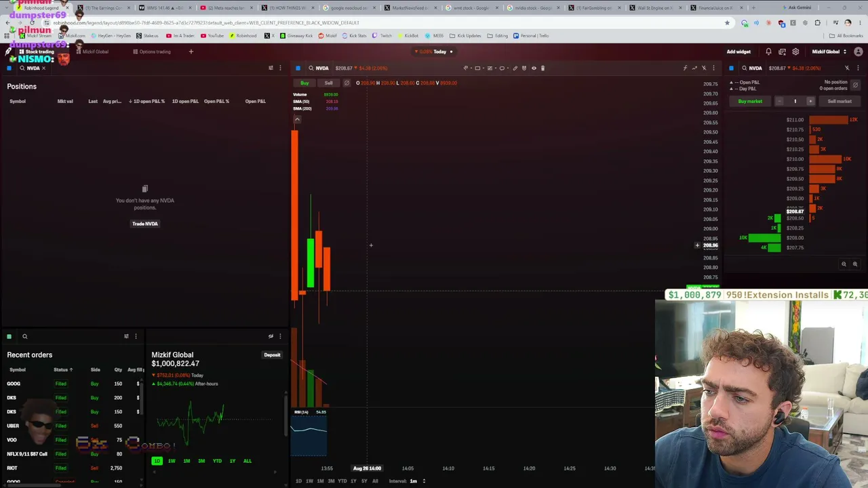Click the $210.00 ask size bar
868x488 pixels.
(825, 159)
